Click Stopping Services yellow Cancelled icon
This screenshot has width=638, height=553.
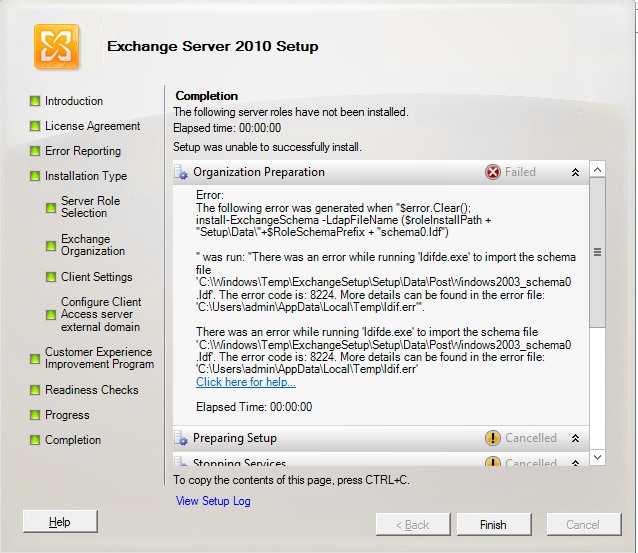coord(493,461)
